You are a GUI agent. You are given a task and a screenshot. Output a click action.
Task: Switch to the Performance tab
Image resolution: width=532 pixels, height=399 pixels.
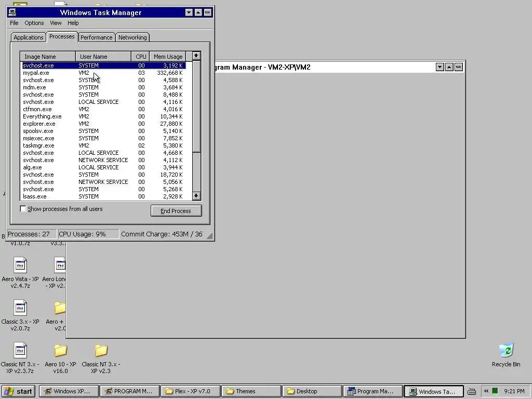tap(96, 37)
